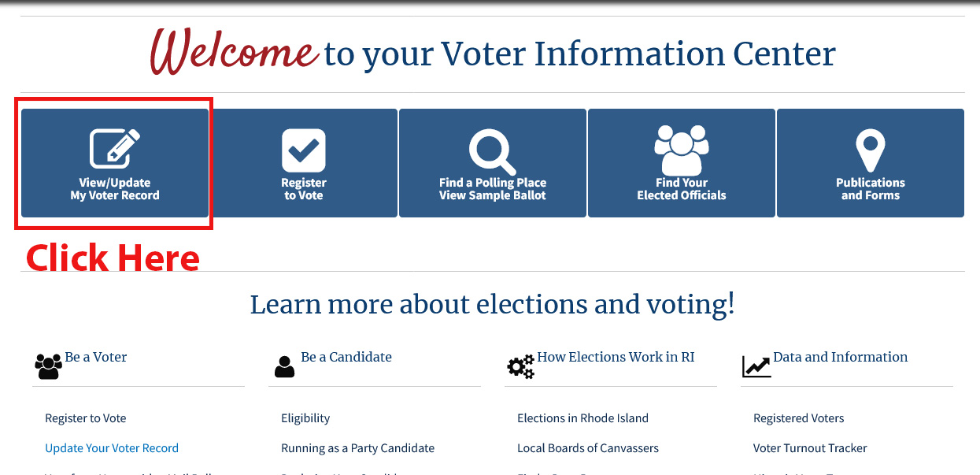This screenshot has width=980, height=475.
Task: Open the Eligibility link
Action: click(x=305, y=418)
